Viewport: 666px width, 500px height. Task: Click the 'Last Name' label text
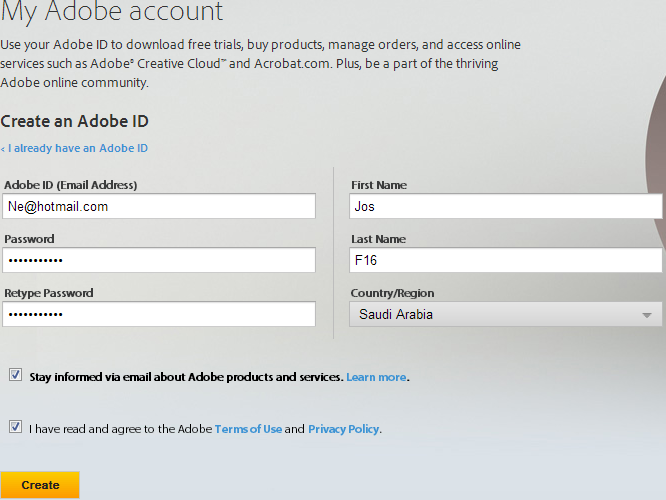pos(378,239)
